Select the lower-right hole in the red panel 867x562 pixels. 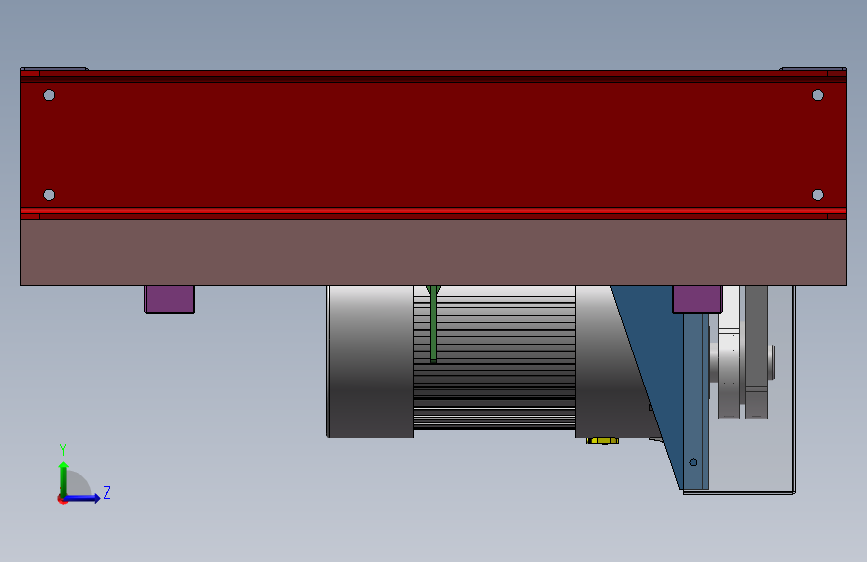click(818, 195)
